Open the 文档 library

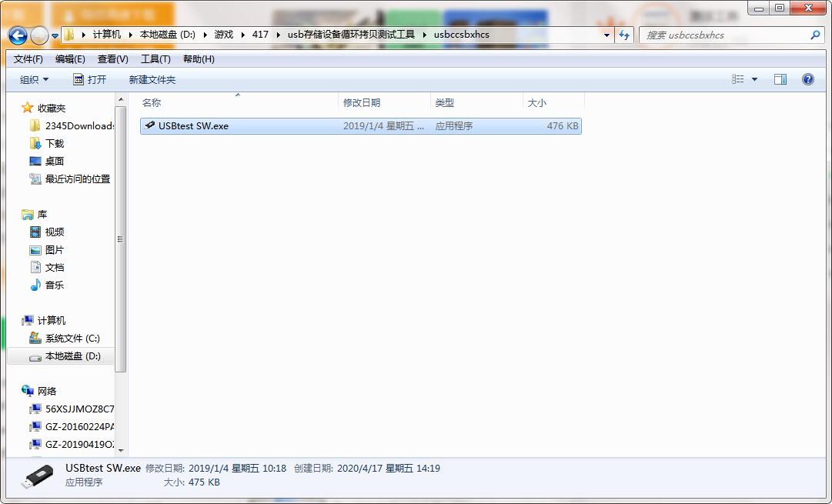tap(54, 267)
